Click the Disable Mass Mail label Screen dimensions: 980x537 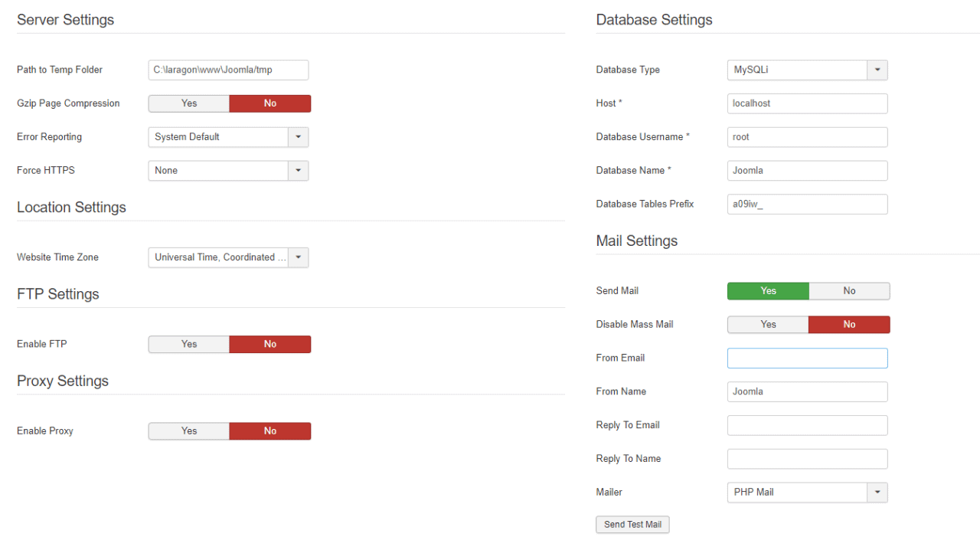pyautogui.click(x=635, y=325)
